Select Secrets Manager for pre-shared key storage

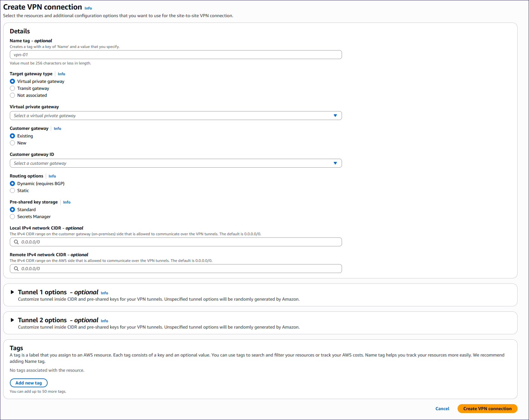[12, 217]
